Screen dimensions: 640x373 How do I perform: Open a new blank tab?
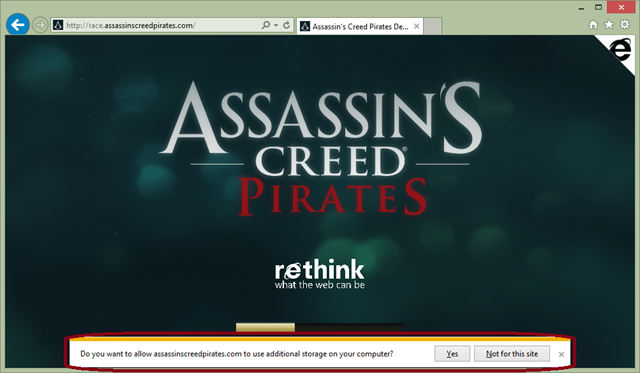point(433,27)
